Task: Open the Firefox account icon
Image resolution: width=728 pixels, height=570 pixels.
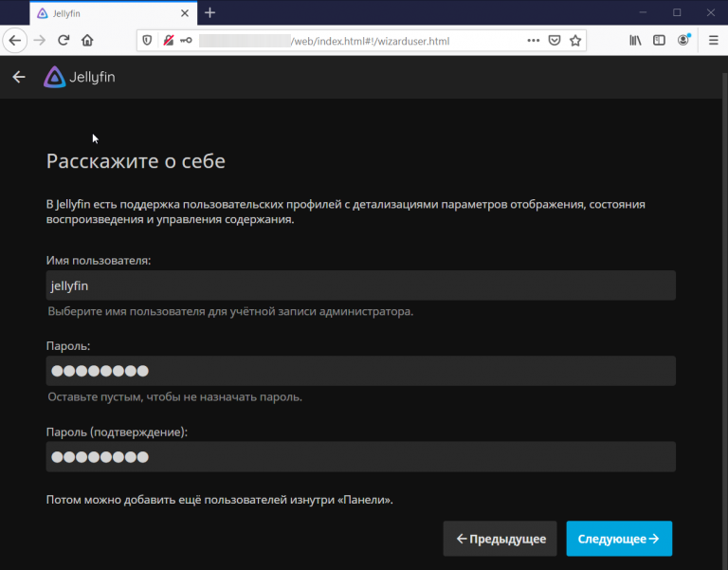Action: coord(683,41)
